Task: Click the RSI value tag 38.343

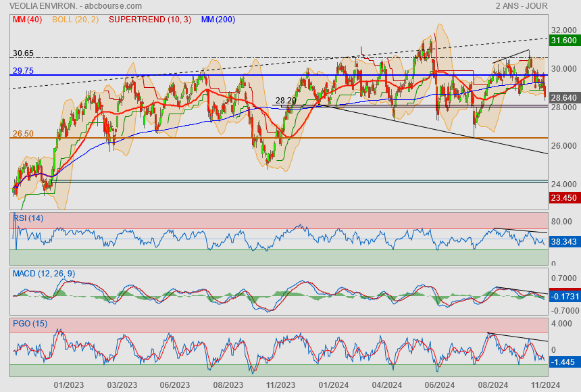Action: [x=565, y=242]
